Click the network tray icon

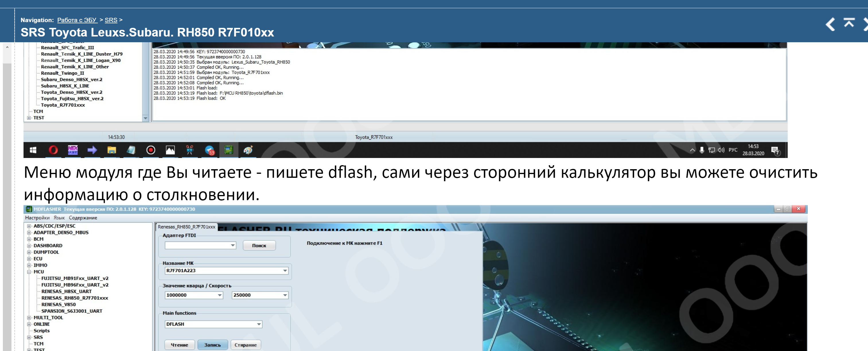711,150
